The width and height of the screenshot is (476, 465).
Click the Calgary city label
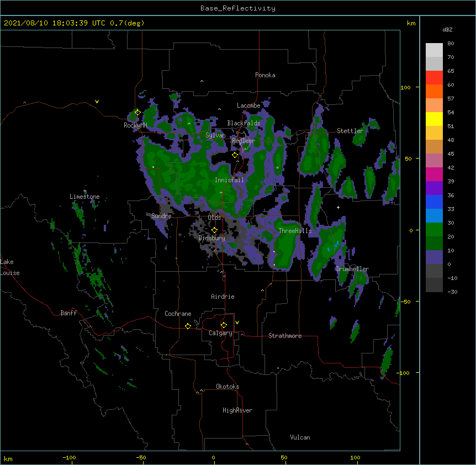coord(220,333)
